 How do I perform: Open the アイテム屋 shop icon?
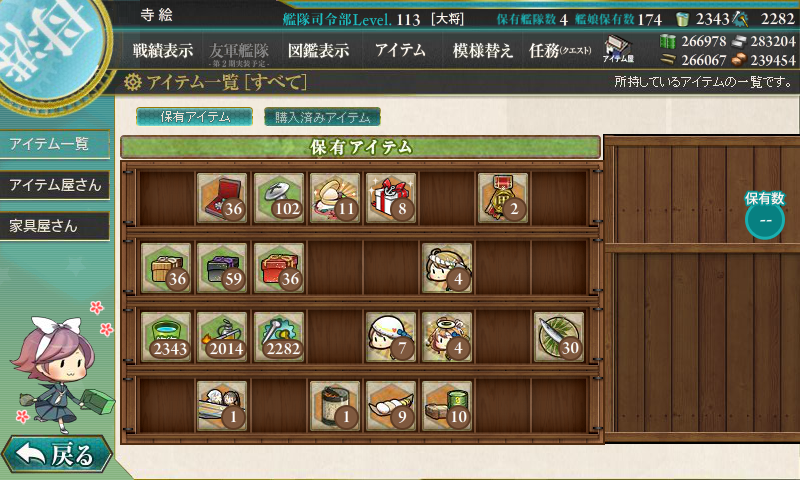point(618,49)
